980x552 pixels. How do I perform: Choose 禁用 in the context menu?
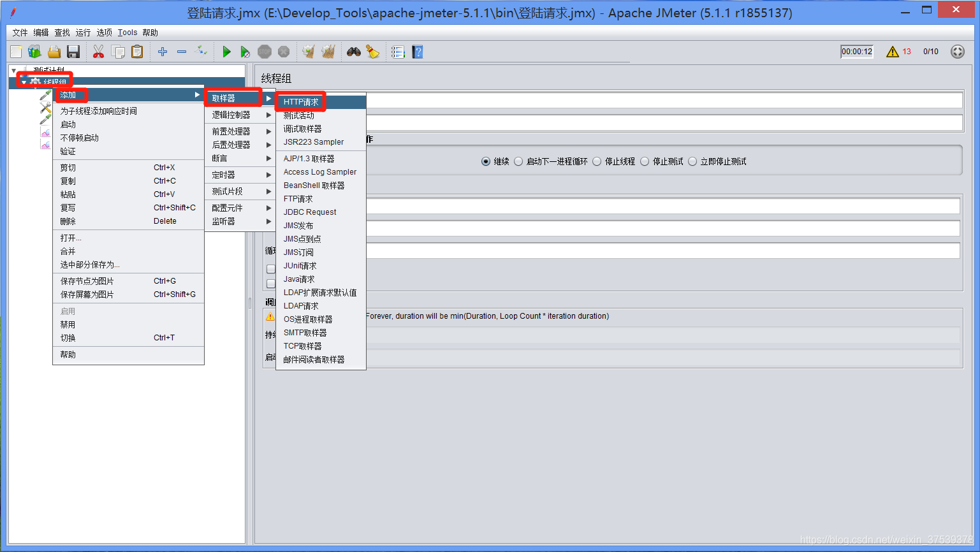tap(128, 324)
